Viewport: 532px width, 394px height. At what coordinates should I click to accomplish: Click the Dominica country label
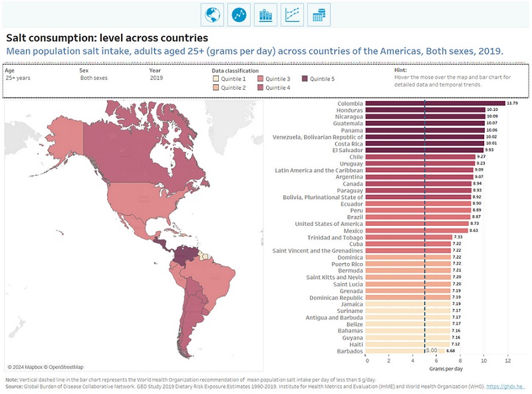(x=350, y=257)
